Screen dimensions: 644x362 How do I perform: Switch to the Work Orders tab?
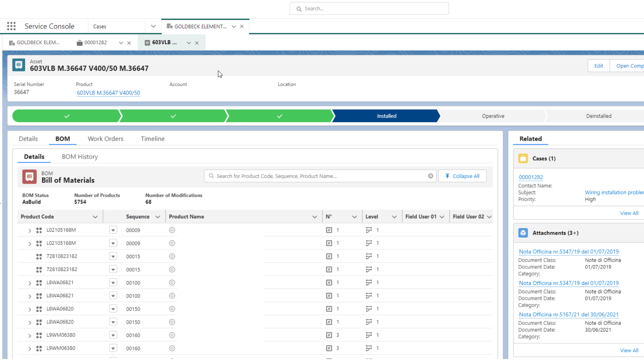106,139
